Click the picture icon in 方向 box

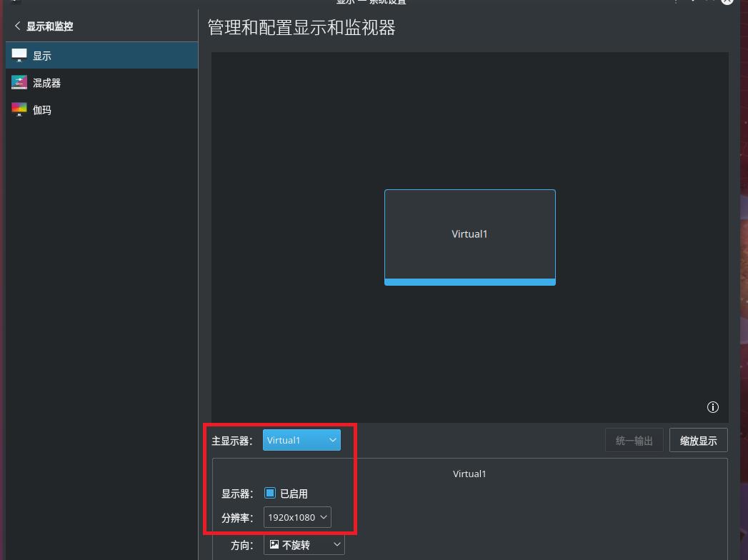274,545
